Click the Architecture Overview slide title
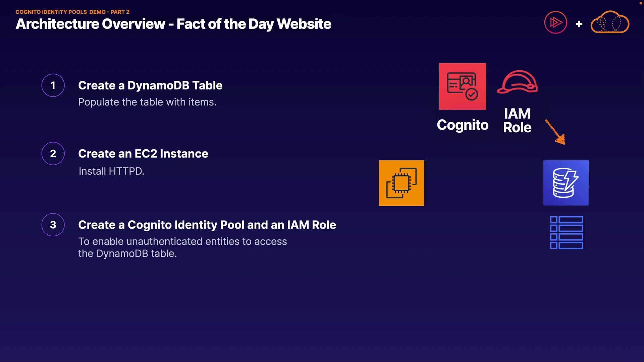Viewport: 644px width, 362px height. click(x=173, y=24)
